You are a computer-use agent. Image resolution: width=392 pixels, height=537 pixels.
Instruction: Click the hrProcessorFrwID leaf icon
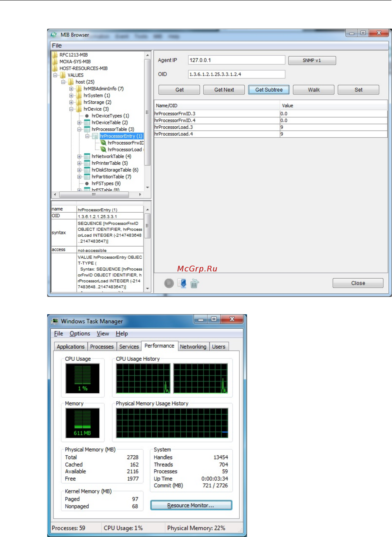[103, 143]
